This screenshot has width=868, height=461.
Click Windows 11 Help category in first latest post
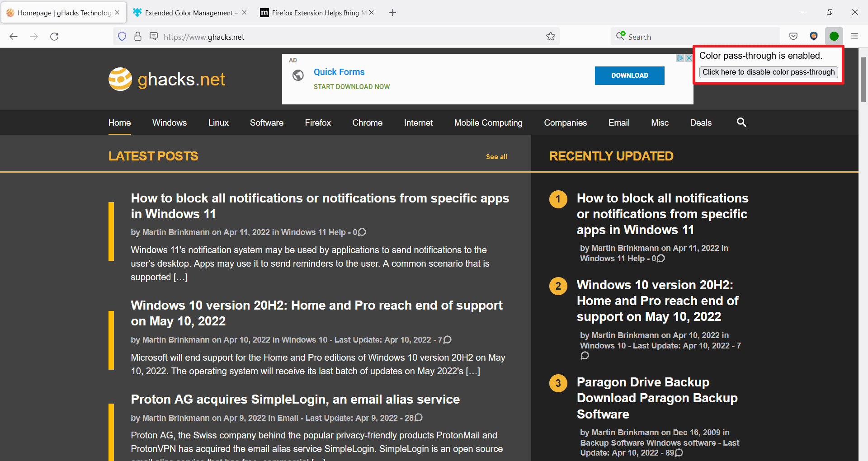point(313,232)
